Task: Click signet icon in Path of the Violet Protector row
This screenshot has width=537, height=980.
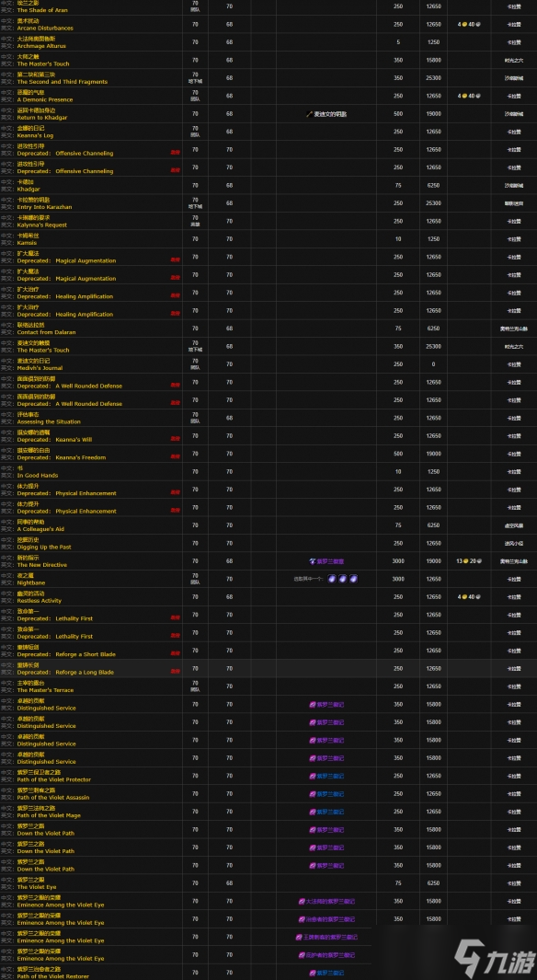Action: (313, 777)
